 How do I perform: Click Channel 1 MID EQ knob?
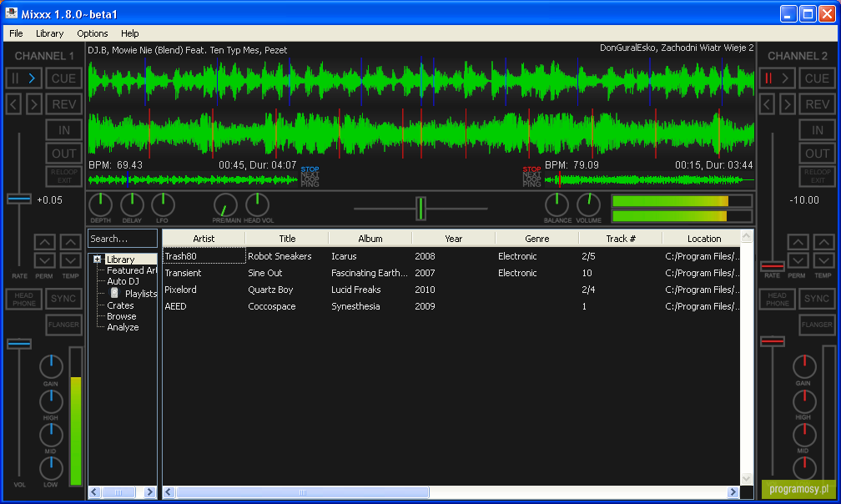coord(51,436)
